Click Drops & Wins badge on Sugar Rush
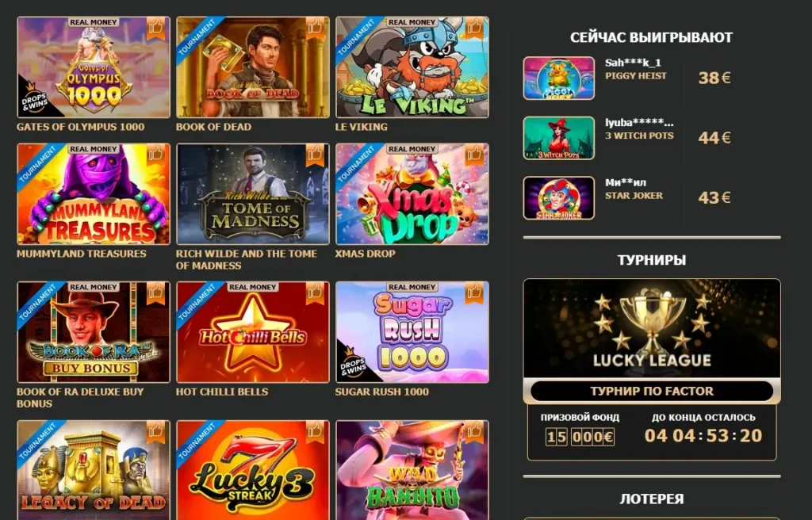This screenshot has height=520, width=812. (353, 365)
